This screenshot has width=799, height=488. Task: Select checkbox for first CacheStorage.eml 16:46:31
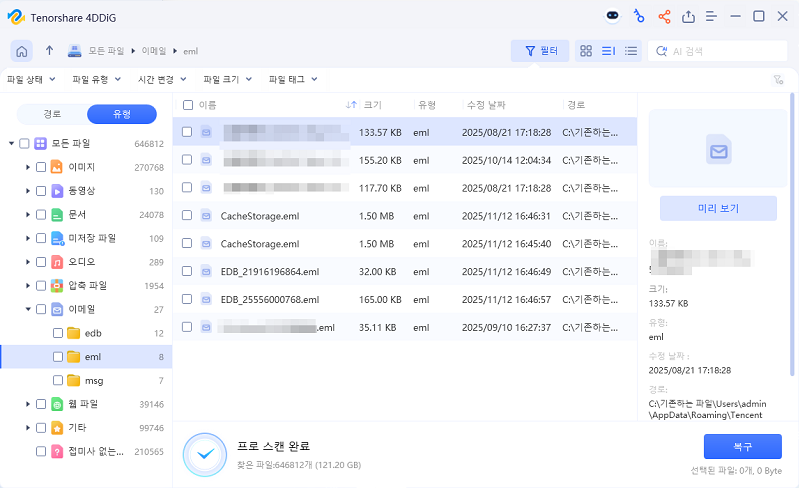point(187,215)
